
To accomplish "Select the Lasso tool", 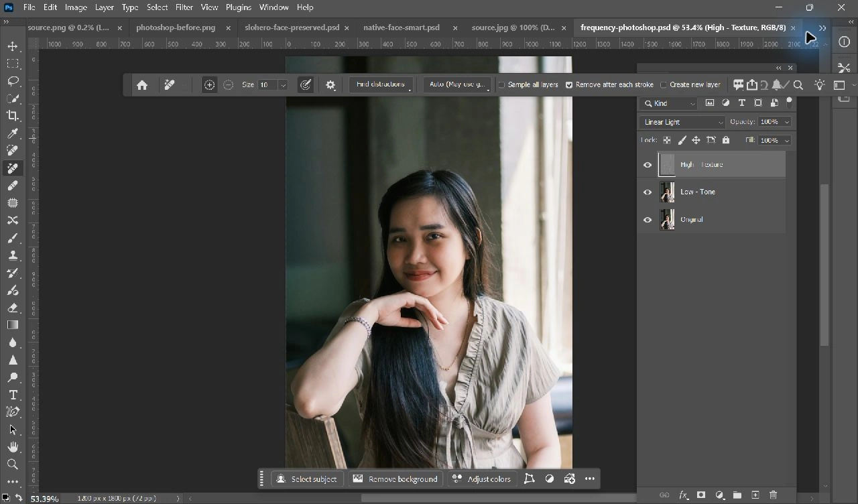I will [13, 81].
